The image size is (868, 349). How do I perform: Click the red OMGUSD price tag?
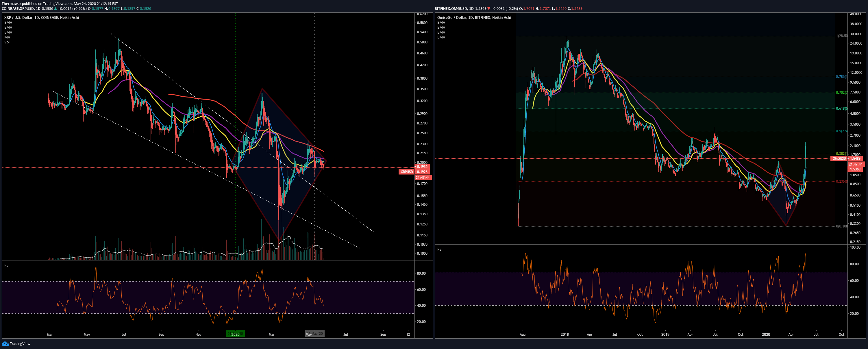point(839,159)
